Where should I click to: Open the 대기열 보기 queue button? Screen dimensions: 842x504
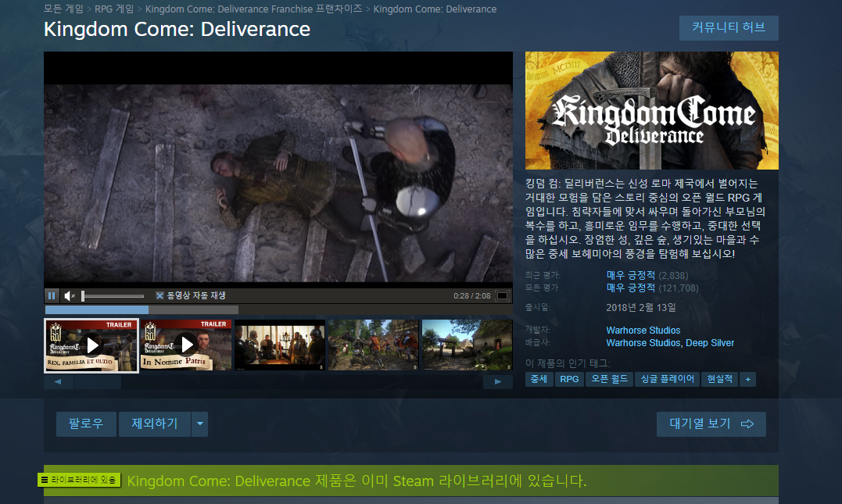[711, 424]
